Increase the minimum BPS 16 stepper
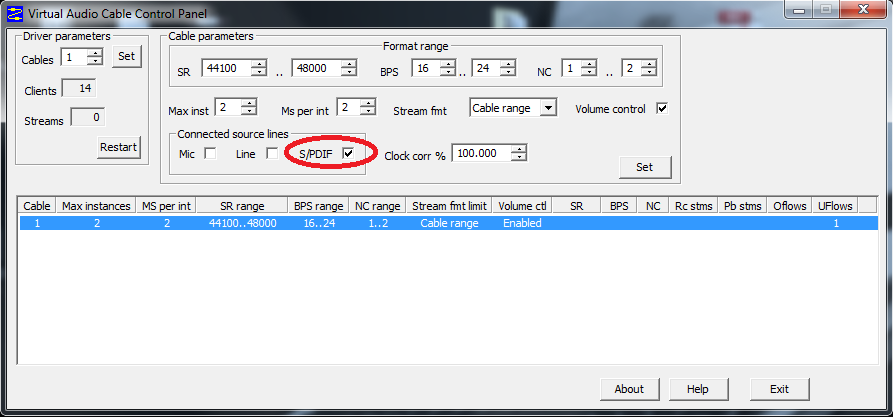 click(x=448, y=64)
